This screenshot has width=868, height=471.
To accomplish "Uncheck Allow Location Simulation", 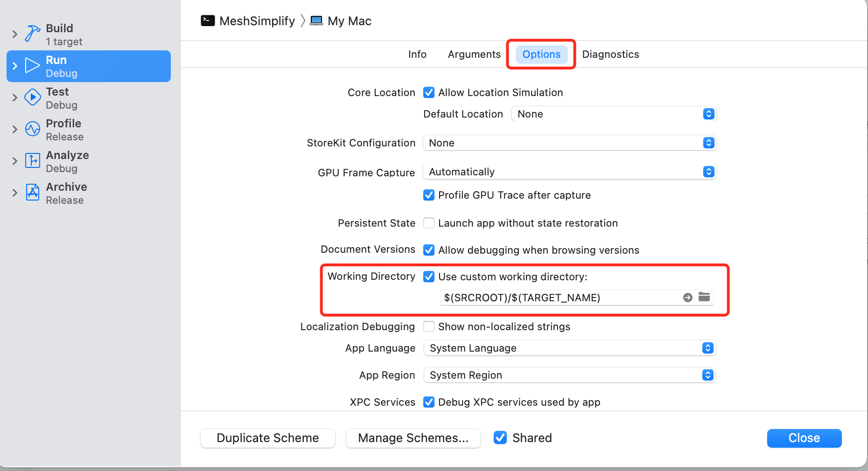I will point(428,92).
